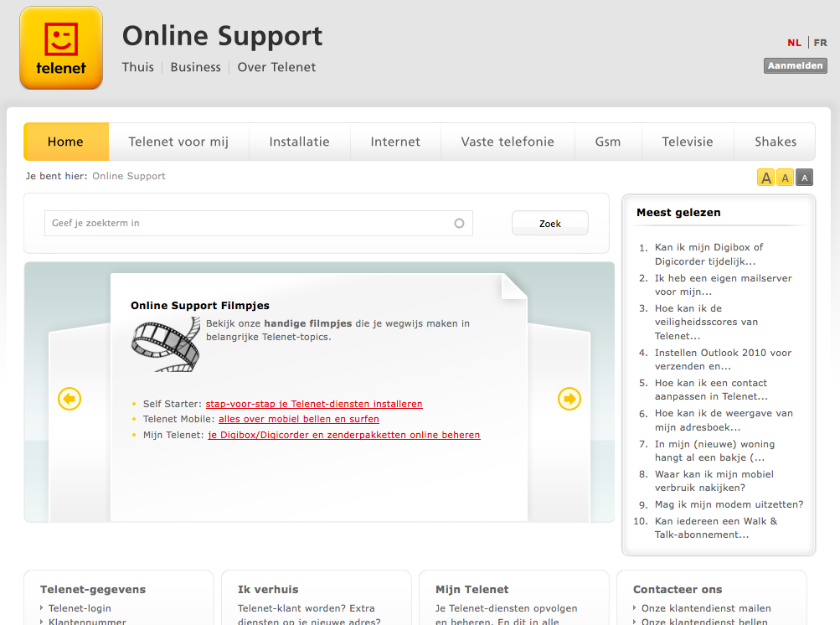Viewport: 840px width, 625px height.
Task: Select the next-slide yellow arrow
Action: 569,399
